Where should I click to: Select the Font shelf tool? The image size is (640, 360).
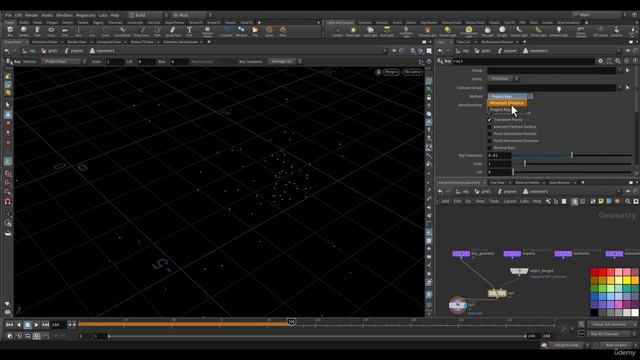point(189,31)
